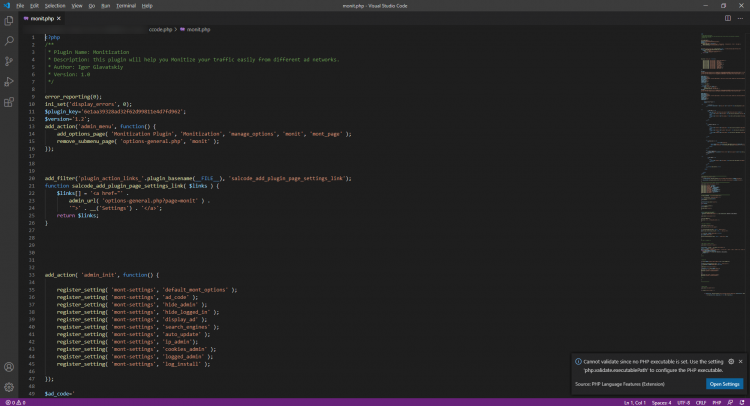
Task: Click the 'ad_code' register_setting line
Action: [x=127, y=297]
